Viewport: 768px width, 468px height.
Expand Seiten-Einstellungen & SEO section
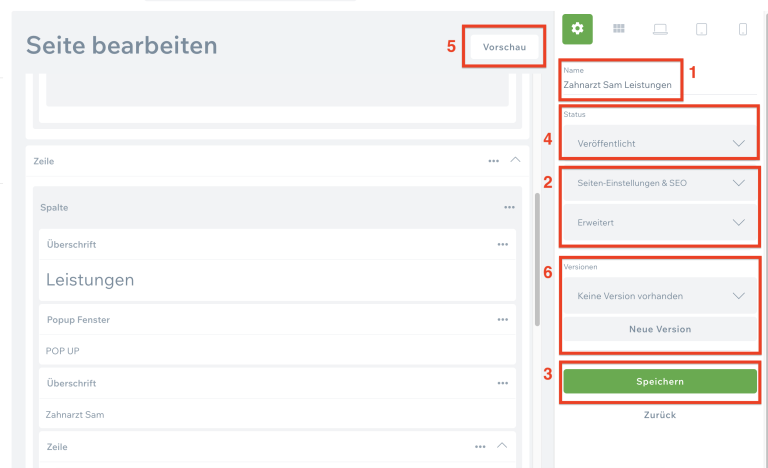tap(659, 183)
